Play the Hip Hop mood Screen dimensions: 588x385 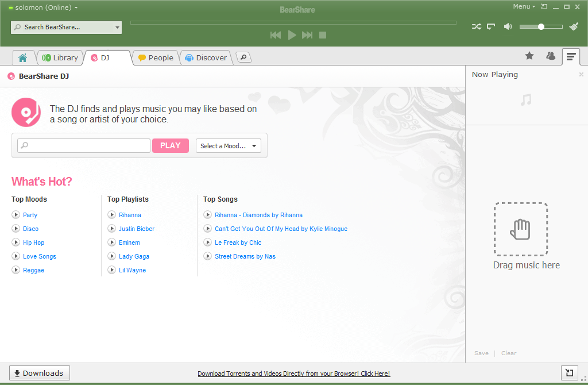point(16,242)
